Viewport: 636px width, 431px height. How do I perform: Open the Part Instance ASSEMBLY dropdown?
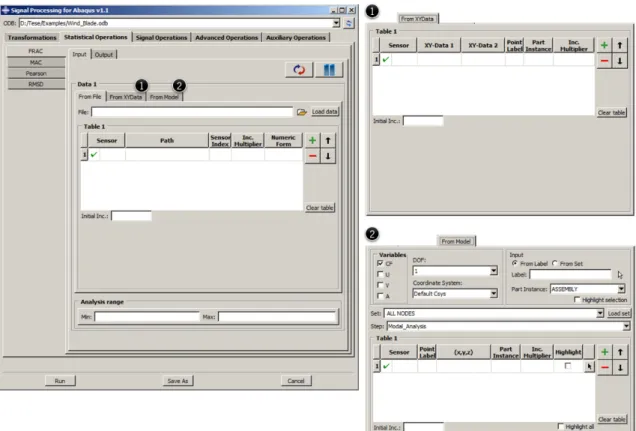[621, 289]
